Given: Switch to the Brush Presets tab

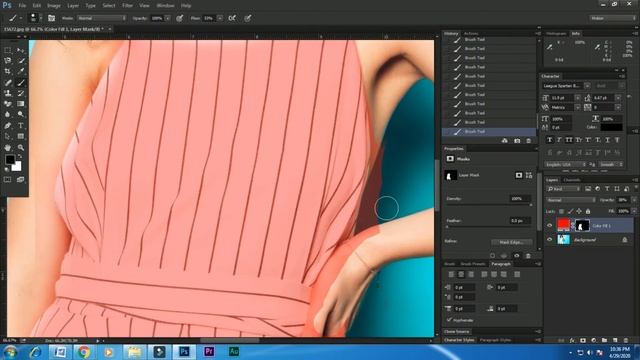Looking at the screenshot, I should pyautogui.click(x=473, y=264).
